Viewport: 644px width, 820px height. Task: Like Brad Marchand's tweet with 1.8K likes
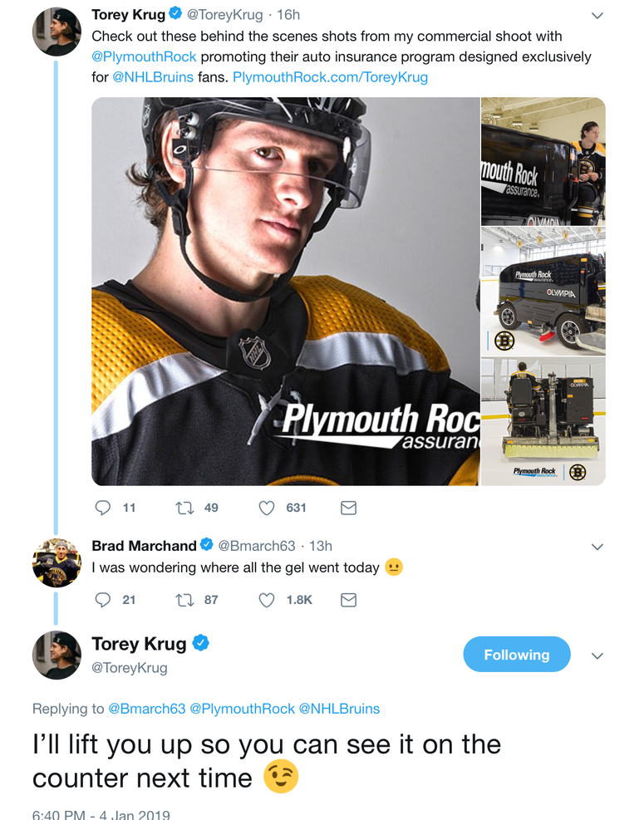(x=267, y=600)
